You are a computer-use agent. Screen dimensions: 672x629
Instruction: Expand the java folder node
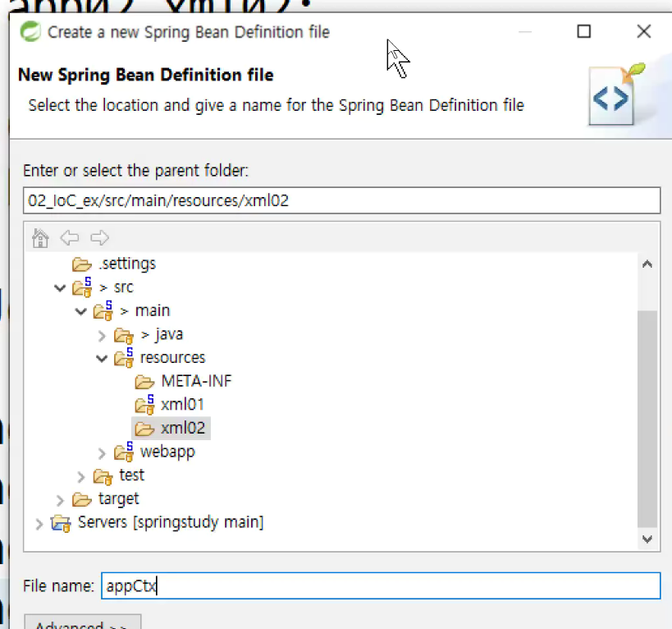coord(102,335)
